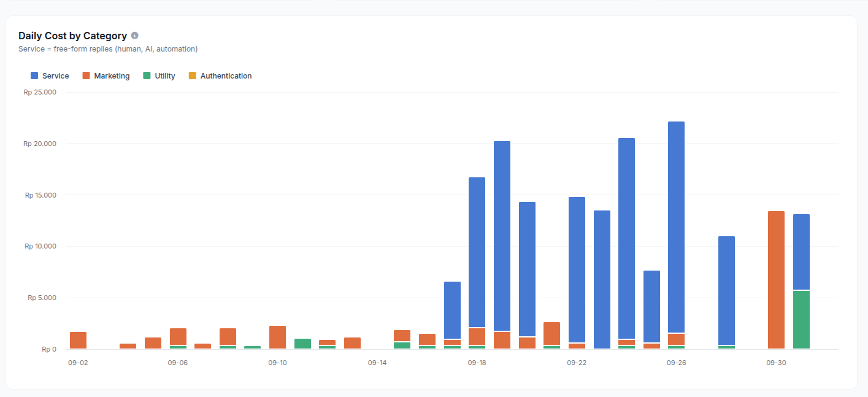Click the 09-30 date label
Image resolution: width=868 pixels, height=397 pixels.
pos(776,363)
